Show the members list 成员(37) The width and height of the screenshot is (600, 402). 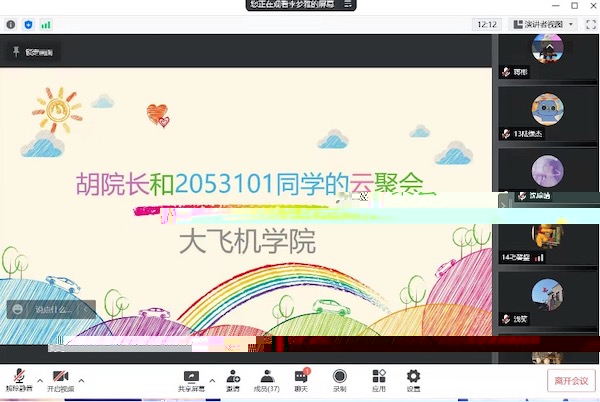click(267, 381)
